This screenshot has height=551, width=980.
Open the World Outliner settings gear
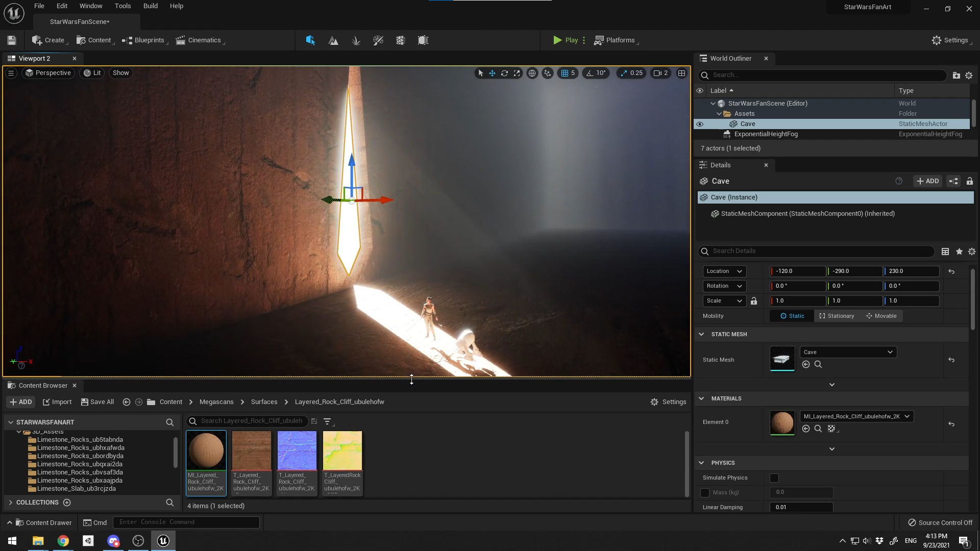pyautogui.click(x=969, y=75)
